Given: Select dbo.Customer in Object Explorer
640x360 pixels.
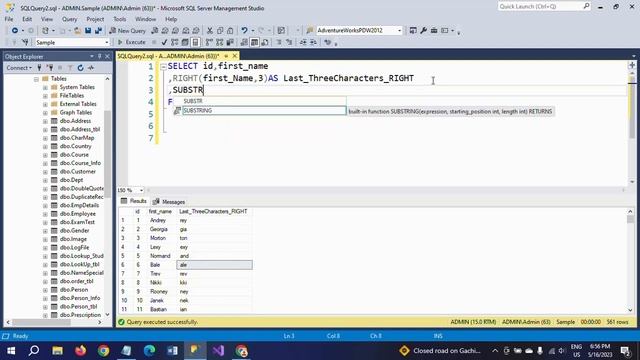Looking at the screenshot, I should click(78, 171).
